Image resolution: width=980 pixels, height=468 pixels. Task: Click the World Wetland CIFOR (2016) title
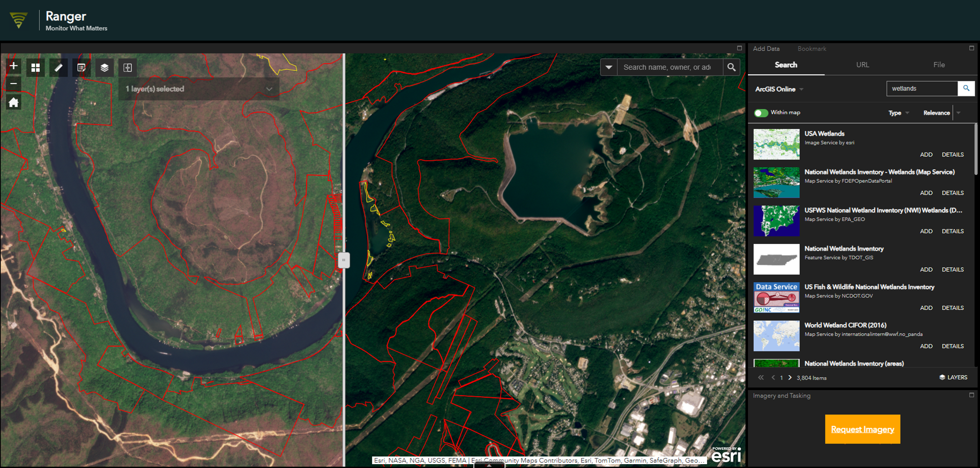845,326
